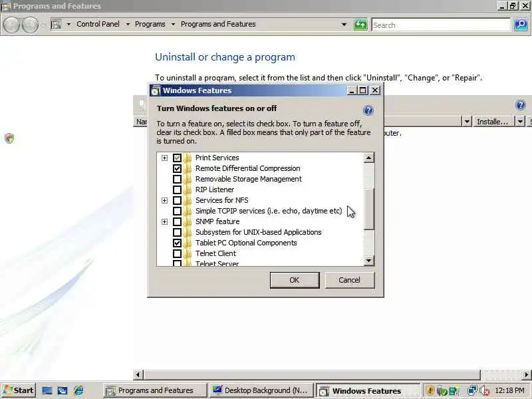Click scroll down arrow in features list

pyautogui.click(x=369, y=261)
